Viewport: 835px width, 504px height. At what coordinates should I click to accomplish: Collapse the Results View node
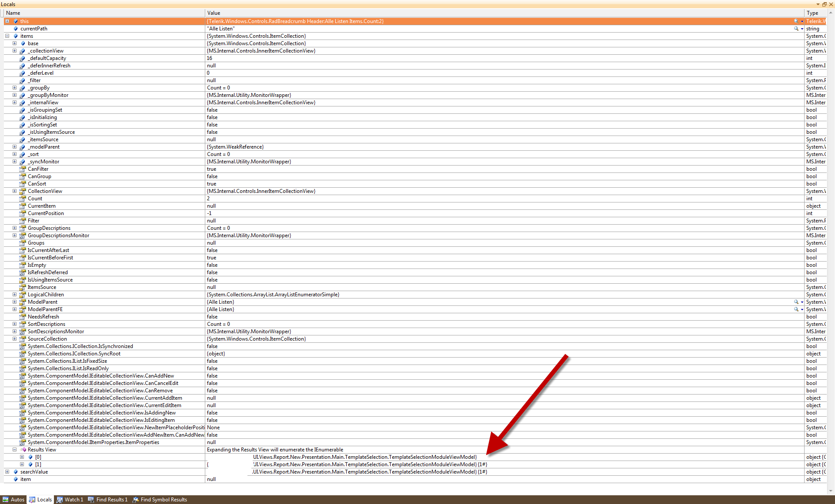pos(14,450)
